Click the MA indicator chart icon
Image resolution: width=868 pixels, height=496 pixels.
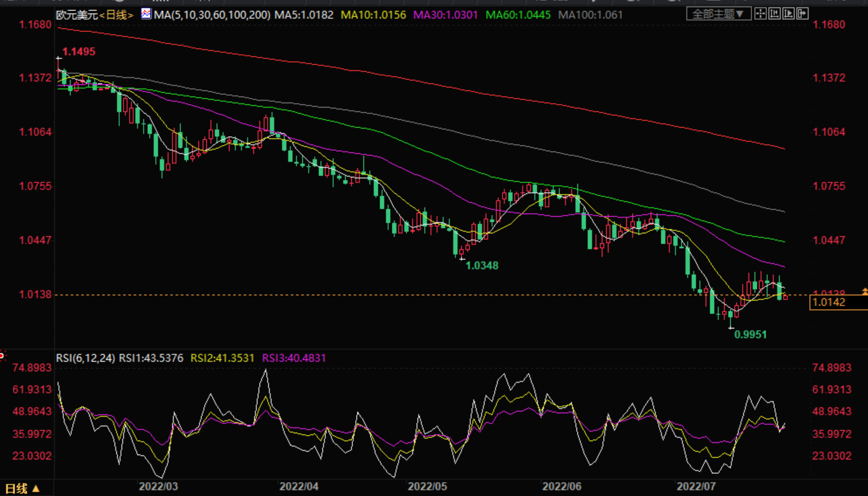tap(146, 13)
